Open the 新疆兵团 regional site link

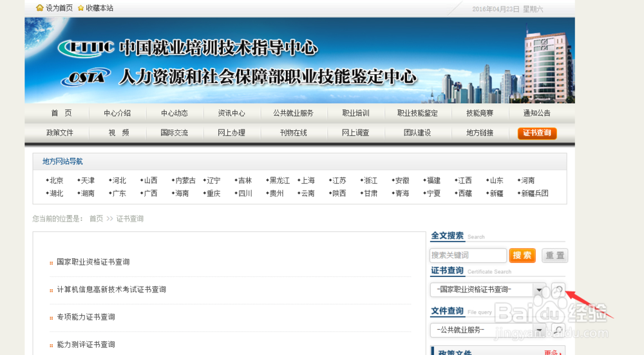point(535,193)
